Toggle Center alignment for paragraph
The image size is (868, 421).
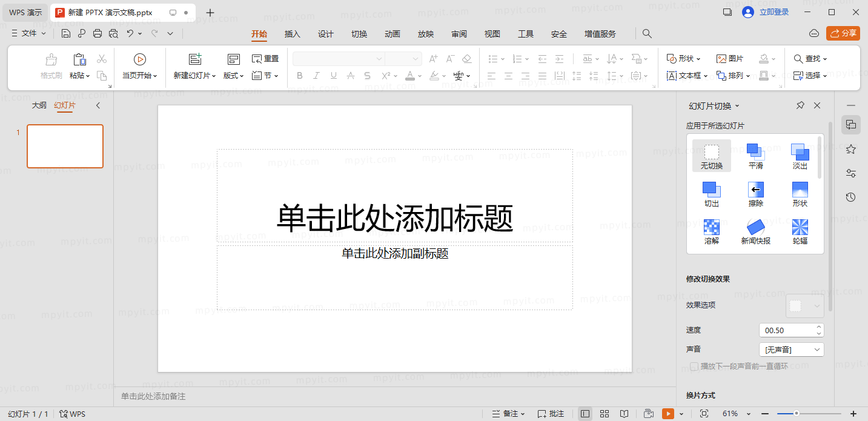click(x=509, y=76)
